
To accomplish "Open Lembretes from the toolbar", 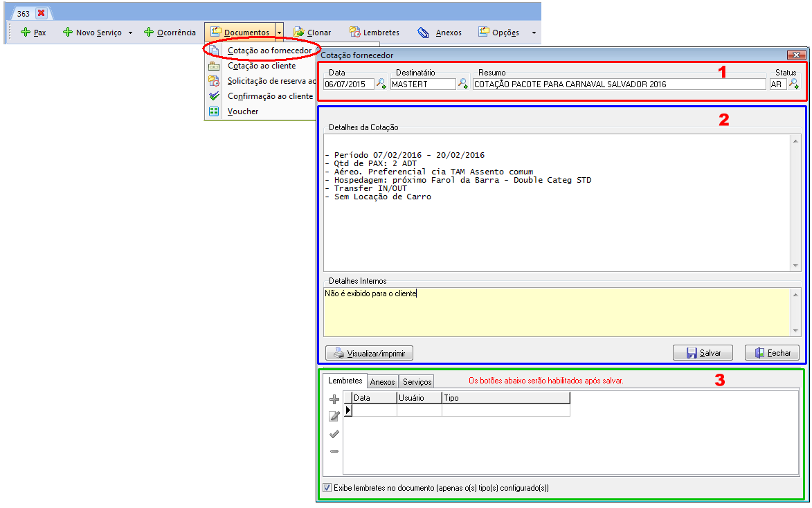I will coord(375,32).
